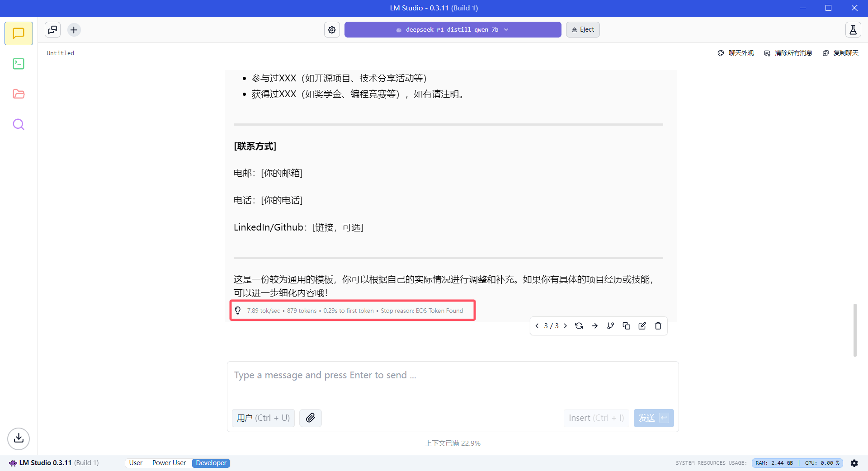
Task: Switch to User mode
Action: tap(136, 463)
